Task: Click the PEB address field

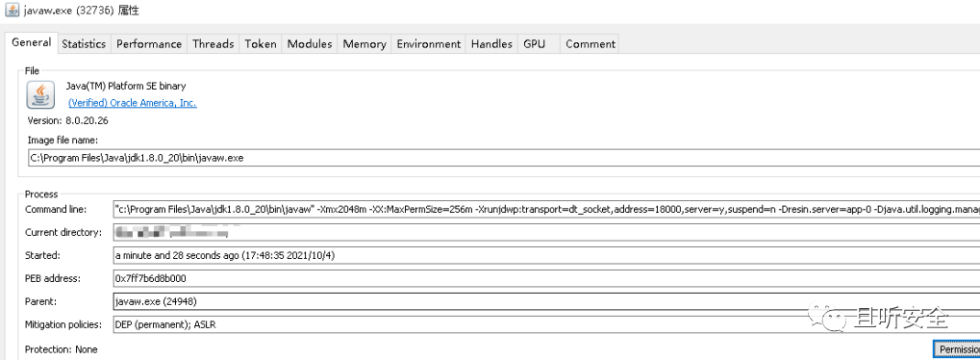Action: [546, 278]
